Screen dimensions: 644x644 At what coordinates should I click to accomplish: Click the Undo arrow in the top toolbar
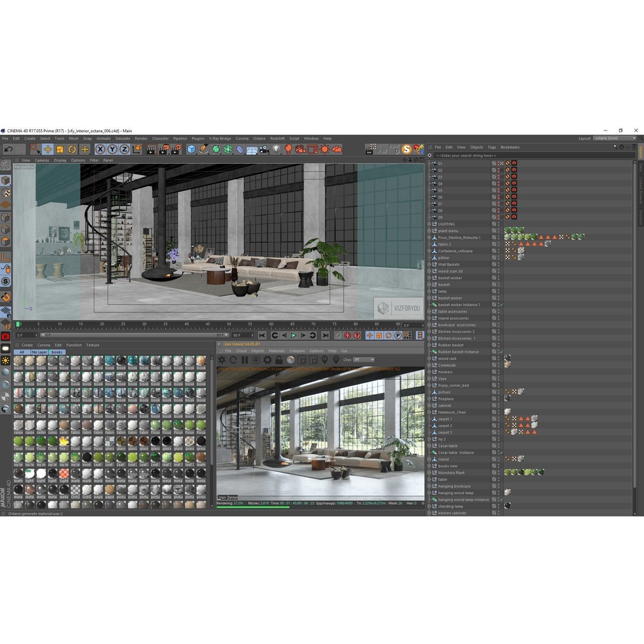pyautogui.click(x=8, y=150)
